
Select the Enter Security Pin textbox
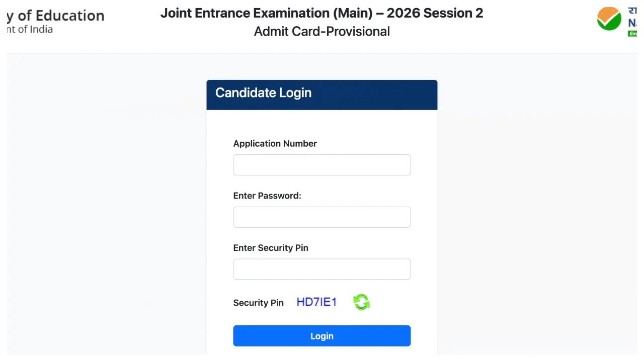321,269
